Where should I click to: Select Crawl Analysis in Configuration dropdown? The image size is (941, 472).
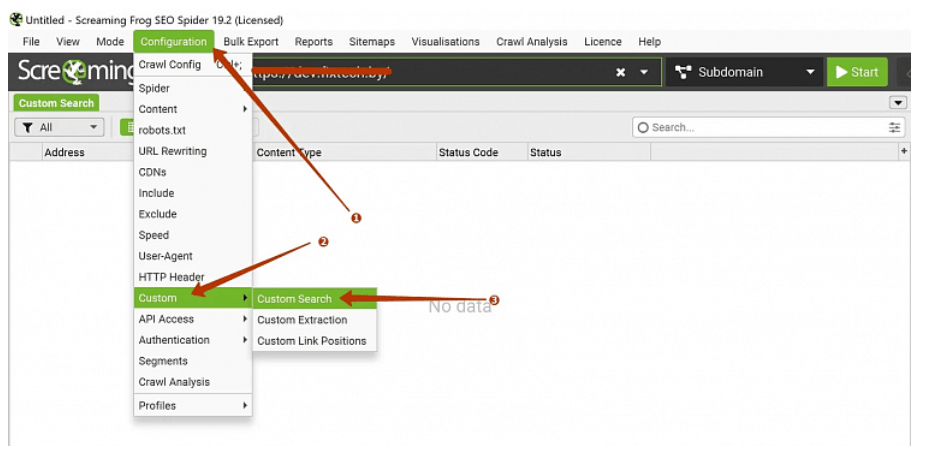pyautogui.click(x=192, y=382)
